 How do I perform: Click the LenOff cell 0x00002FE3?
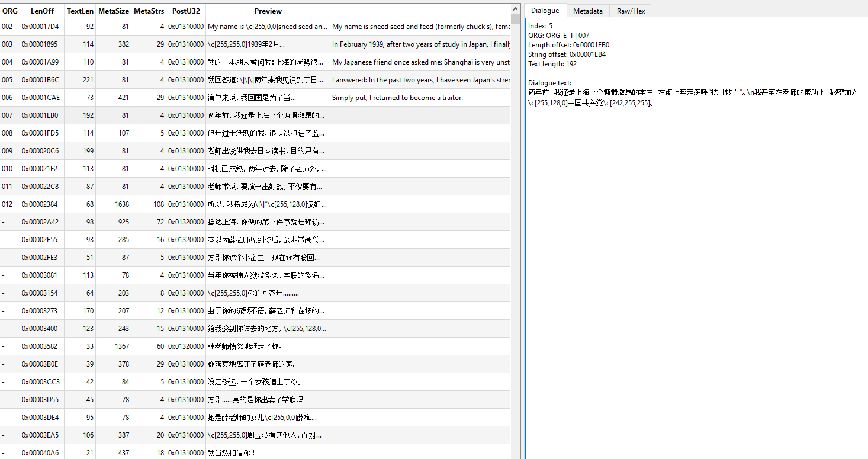click(41, 258)
